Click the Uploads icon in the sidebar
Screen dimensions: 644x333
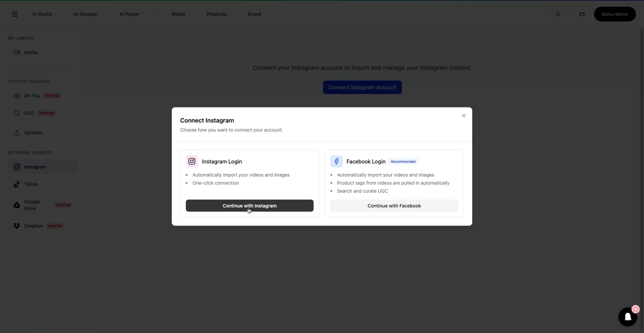coord(16,133)
